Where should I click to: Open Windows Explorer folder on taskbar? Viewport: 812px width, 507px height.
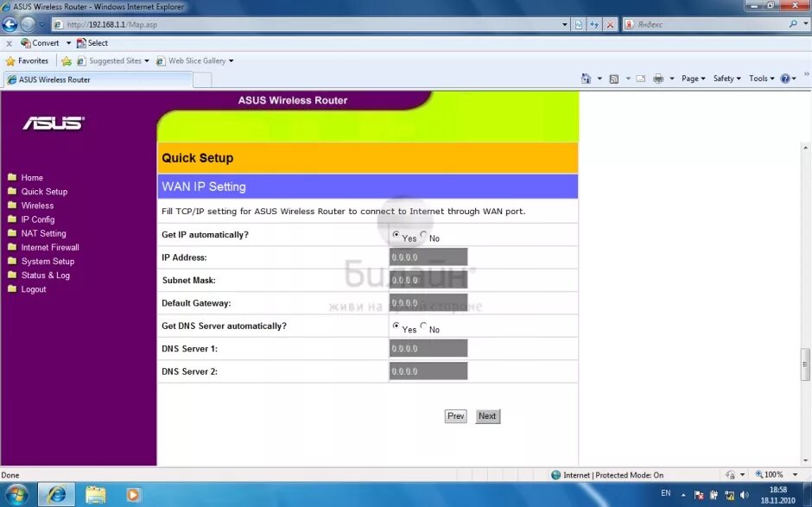pos(95,495)
